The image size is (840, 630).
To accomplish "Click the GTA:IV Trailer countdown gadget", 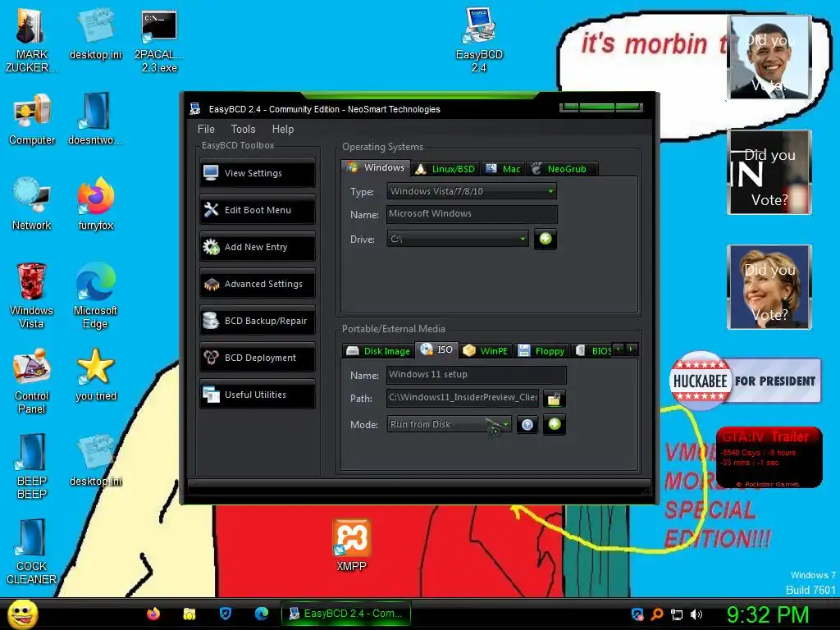I will coord(769,457).
